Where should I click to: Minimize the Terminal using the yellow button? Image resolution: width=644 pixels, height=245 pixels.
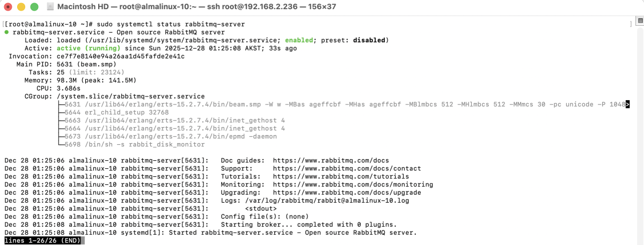click(x=21, y=7)
